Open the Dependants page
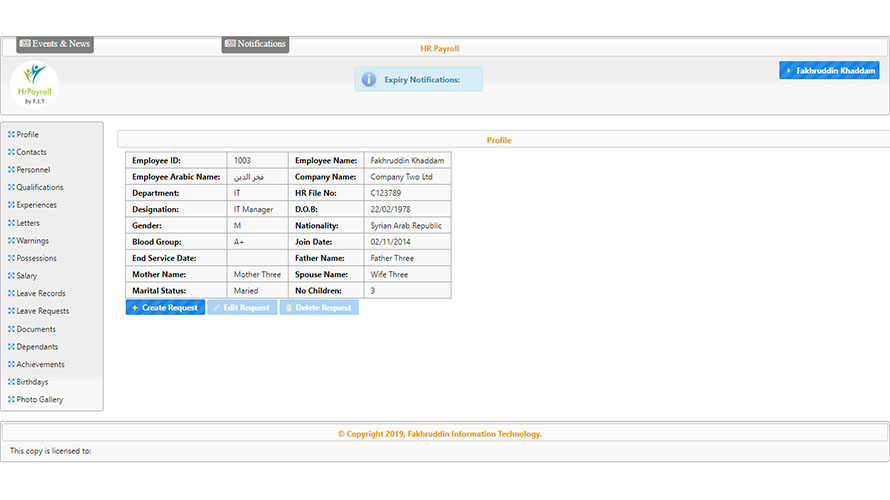Image resolution: width=890 pixels, height=500 pixels. 37,347
